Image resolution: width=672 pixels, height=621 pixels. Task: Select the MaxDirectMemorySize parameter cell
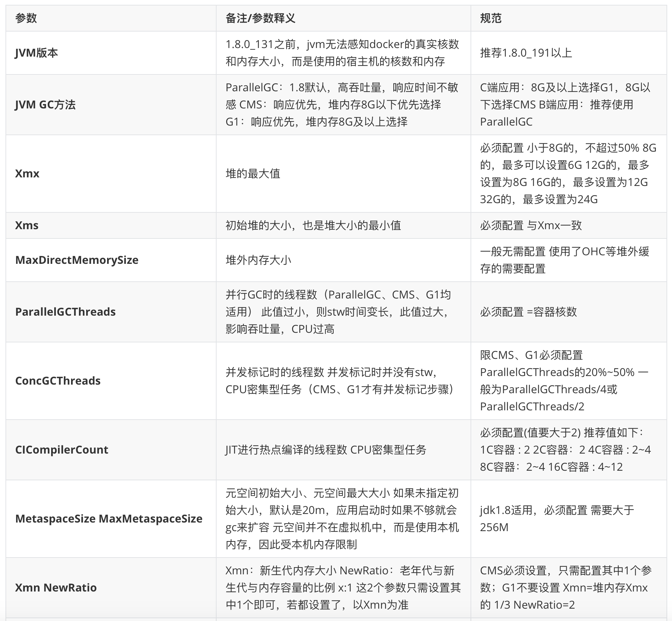(x=111, y=260)
